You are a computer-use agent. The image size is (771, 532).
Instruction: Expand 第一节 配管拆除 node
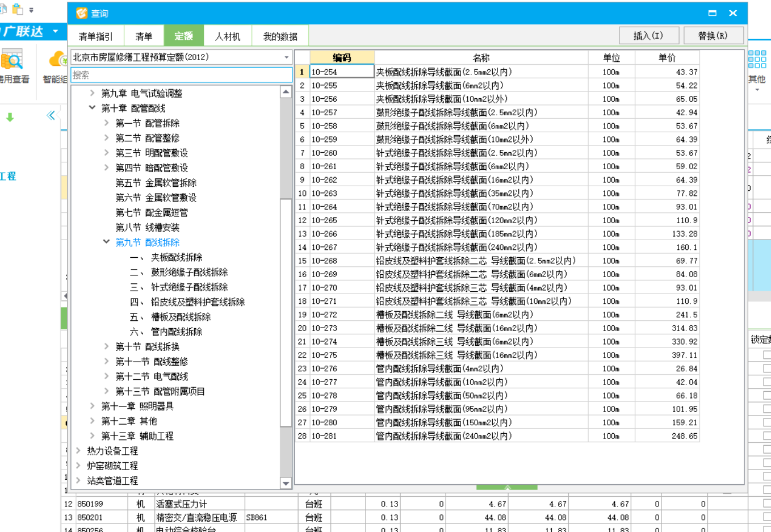coord(106,123)
